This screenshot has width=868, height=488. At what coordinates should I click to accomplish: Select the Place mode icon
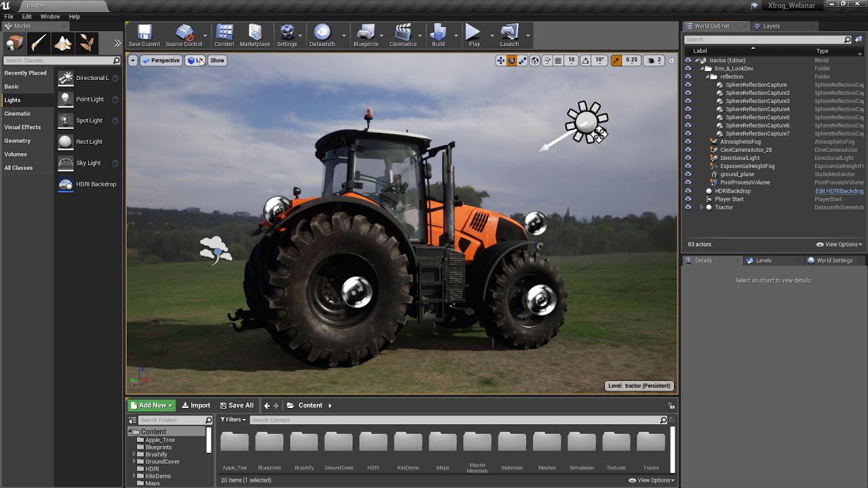click(15, 43)
